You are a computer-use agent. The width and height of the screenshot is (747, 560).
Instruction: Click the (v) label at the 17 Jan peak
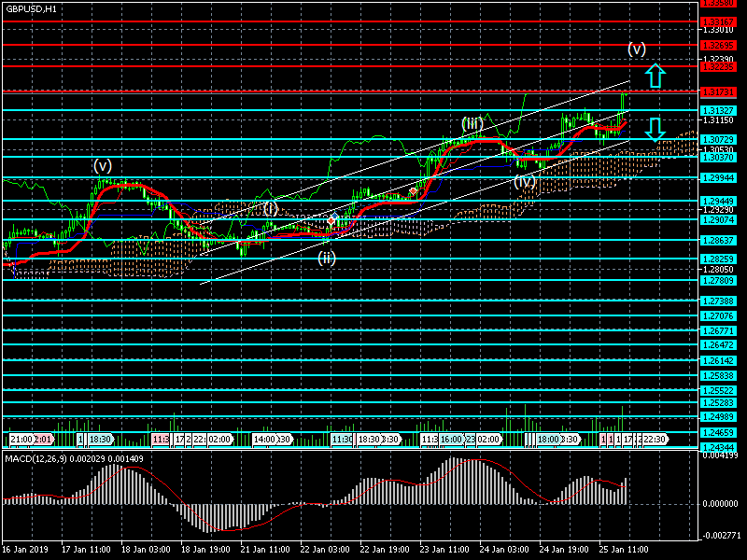pyautogui.click(x=102, y=165)
